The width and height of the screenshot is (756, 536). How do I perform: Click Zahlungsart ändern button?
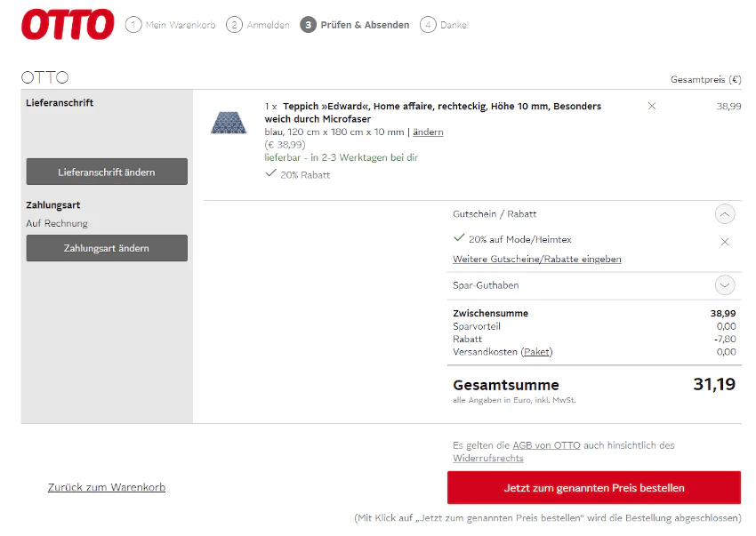click(x=107, y=248)
